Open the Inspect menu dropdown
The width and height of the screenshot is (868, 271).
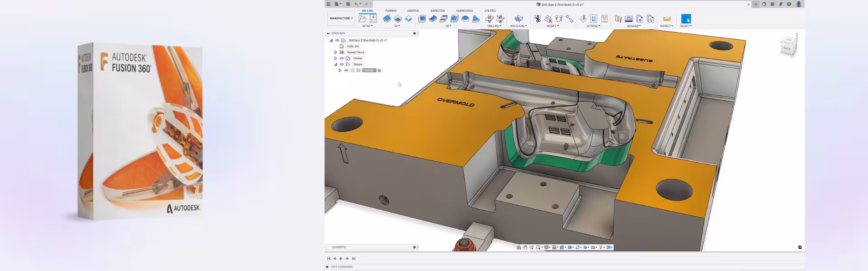coord(666,26)
